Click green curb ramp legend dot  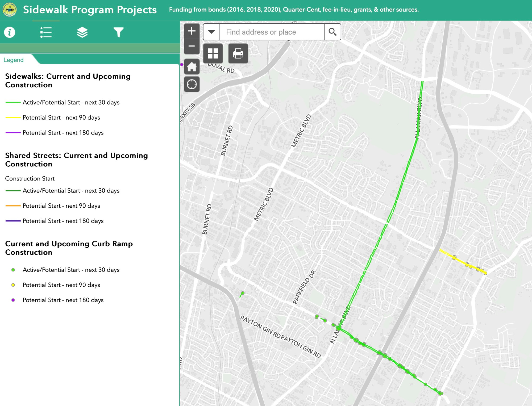coord(13,270)
